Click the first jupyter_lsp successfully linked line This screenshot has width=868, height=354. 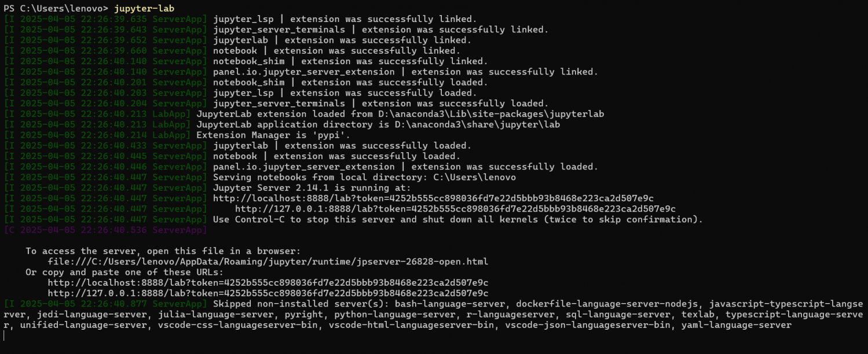pyautogui.click(x=345, y=19)
